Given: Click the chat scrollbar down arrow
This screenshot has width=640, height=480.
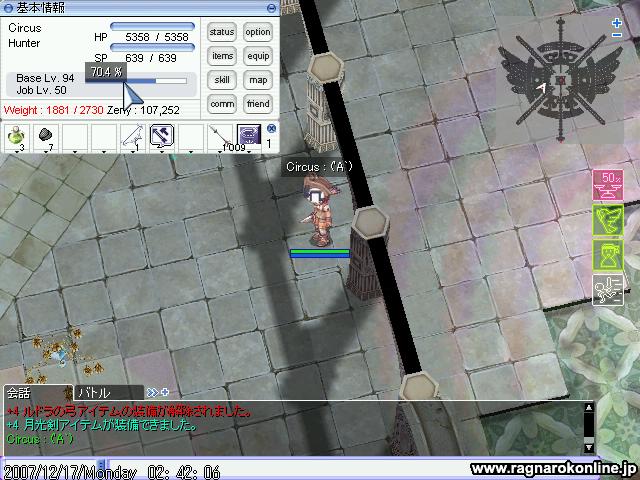Looking at the screenshot, I should click(x=589, y=447).
